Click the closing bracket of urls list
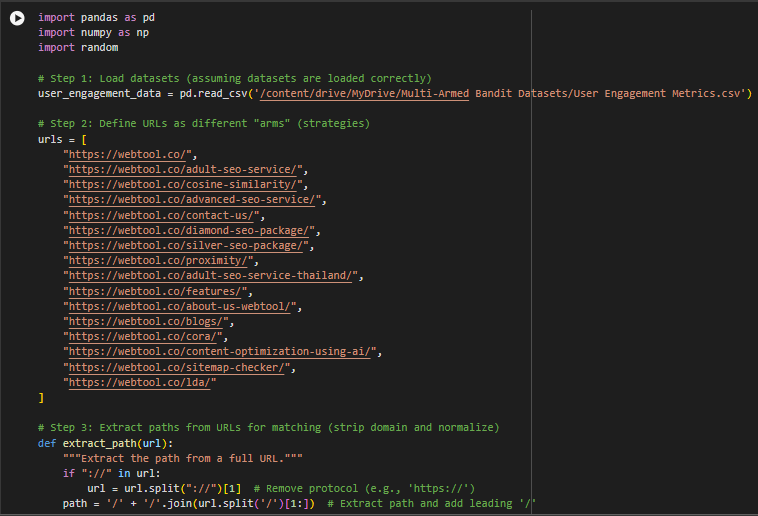758x516 pixels. (41, 398)
